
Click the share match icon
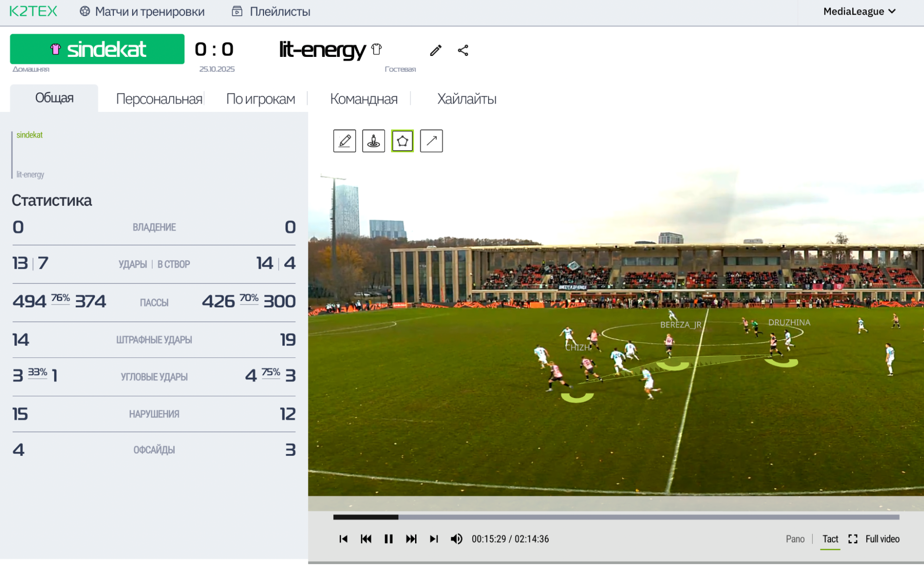pos(463,50)
